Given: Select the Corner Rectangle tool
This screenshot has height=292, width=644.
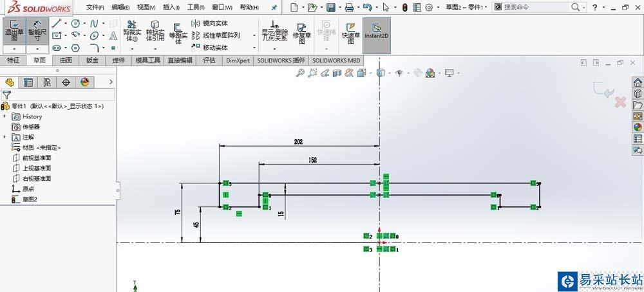Looking at the screenshot, I should click(57, 35).
